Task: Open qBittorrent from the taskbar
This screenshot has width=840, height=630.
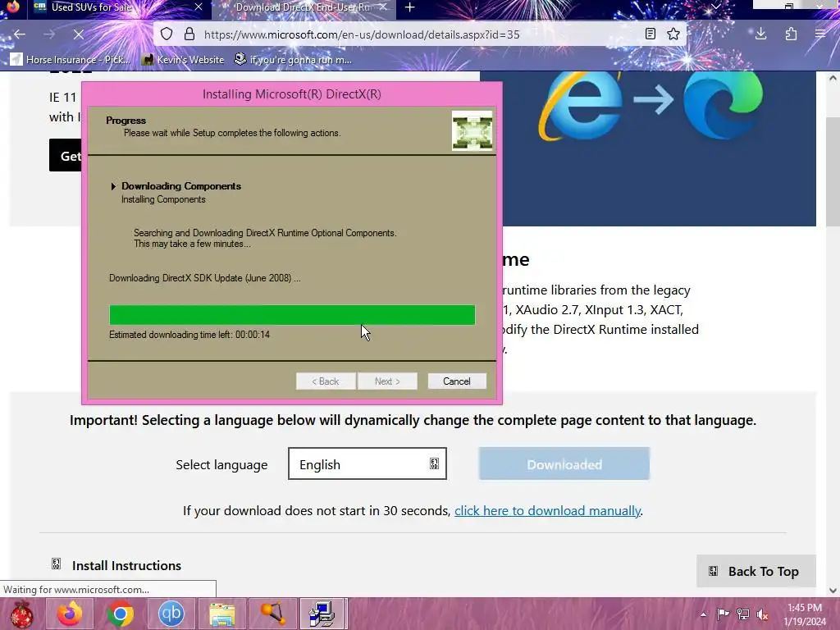Action: click(x=171, y=614)
